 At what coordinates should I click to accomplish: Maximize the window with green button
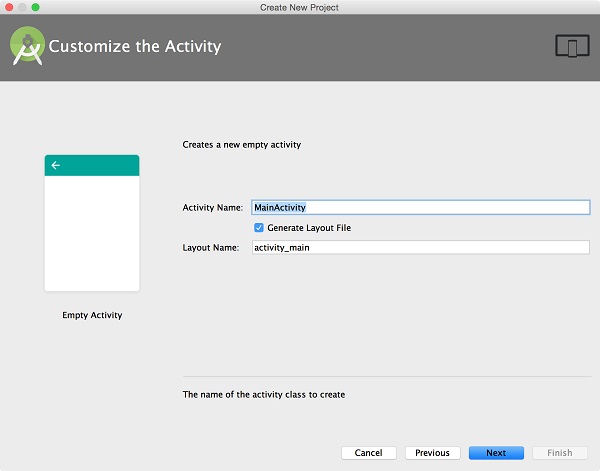click(x=36, y=7)
